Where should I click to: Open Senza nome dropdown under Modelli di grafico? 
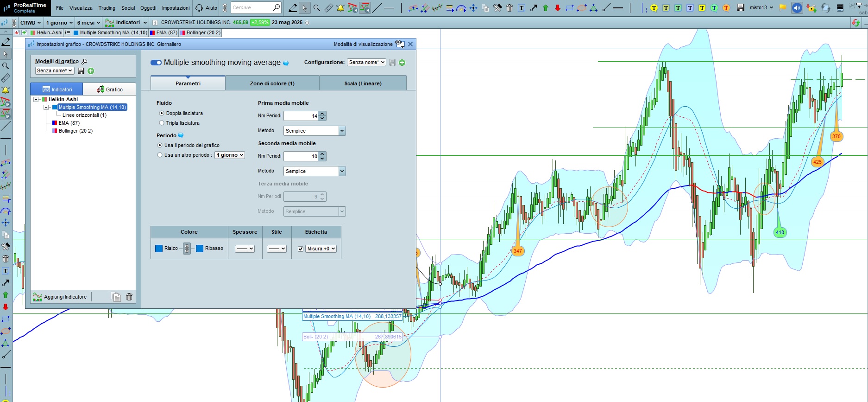[55, 71]
